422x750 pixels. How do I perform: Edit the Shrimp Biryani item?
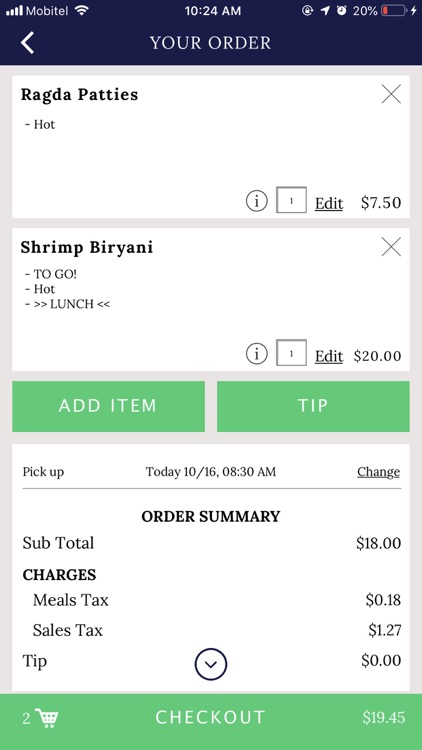329,356
